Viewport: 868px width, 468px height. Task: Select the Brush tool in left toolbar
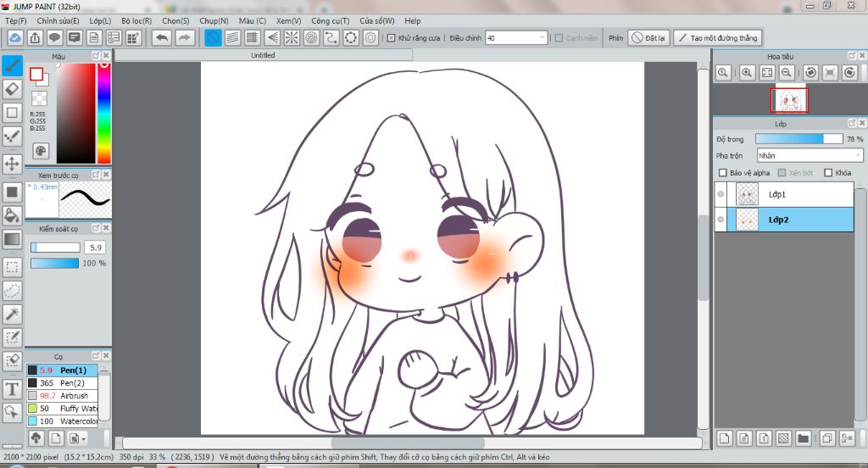coord(12,65)
